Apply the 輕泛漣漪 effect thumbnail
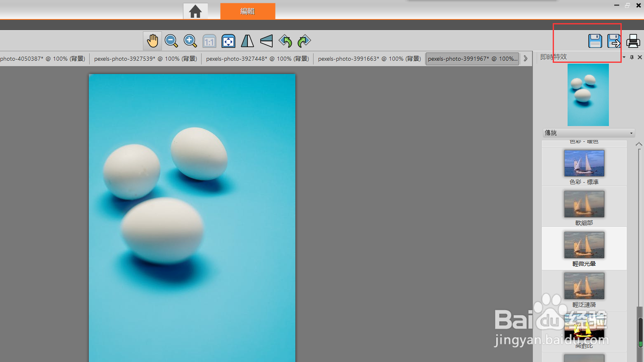 (584, 286)
